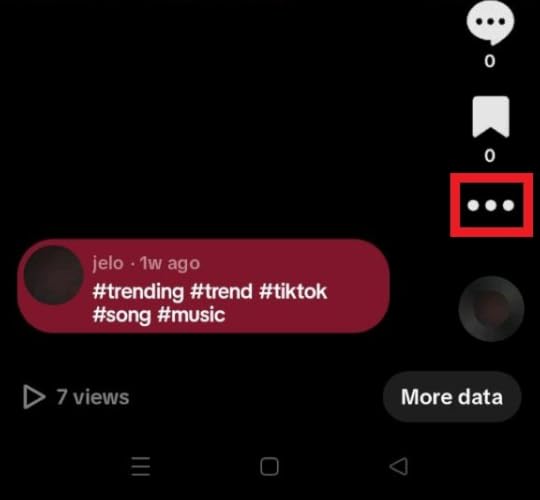This screenshot has height=500, width=540.
Task: Tap the username jelo
Action: (x=108, y=263)
